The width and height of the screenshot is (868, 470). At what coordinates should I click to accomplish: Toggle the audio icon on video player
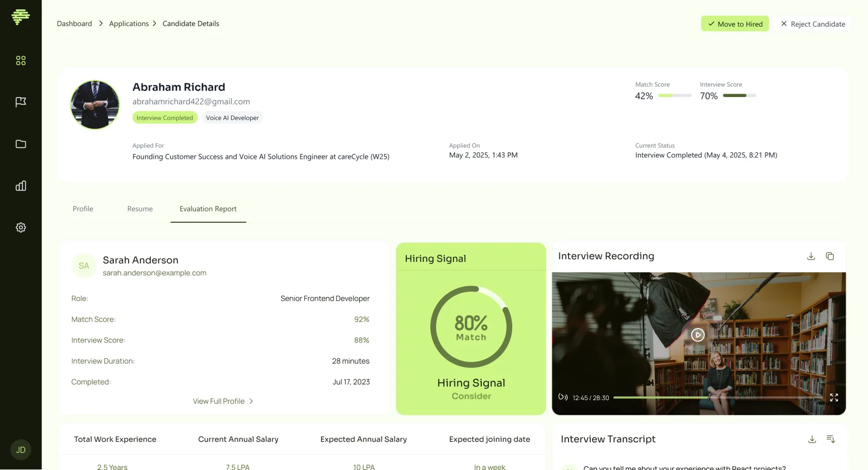[x=563, y=397]
